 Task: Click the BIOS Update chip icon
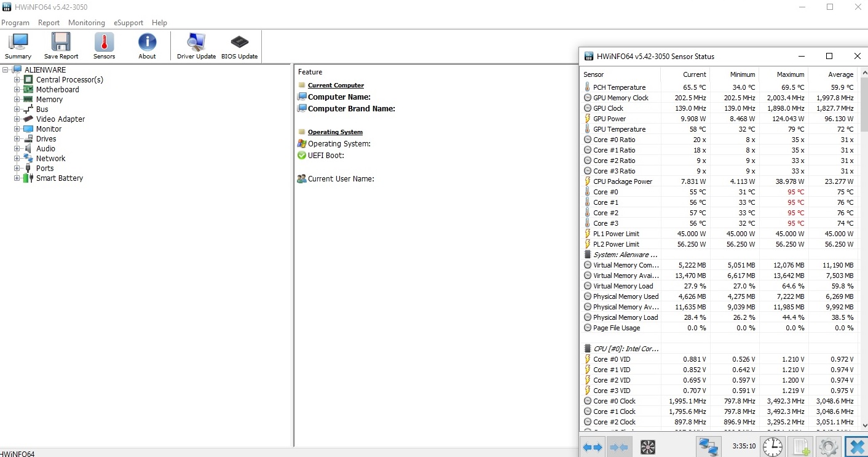pyautogui.click(x=239, y=42)
